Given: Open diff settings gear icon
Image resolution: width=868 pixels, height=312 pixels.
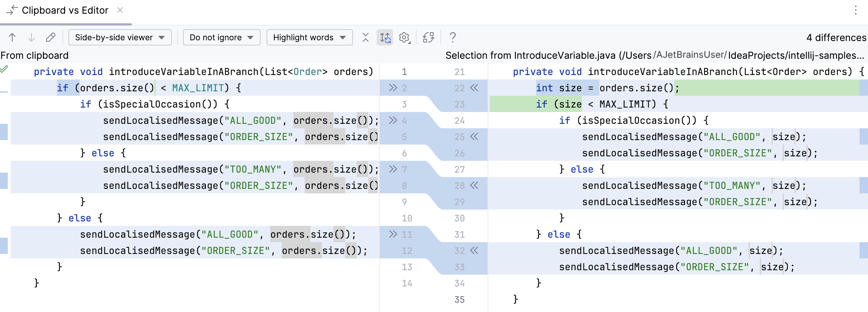Looking at the screenshot, I should click(x=404, y=37).
